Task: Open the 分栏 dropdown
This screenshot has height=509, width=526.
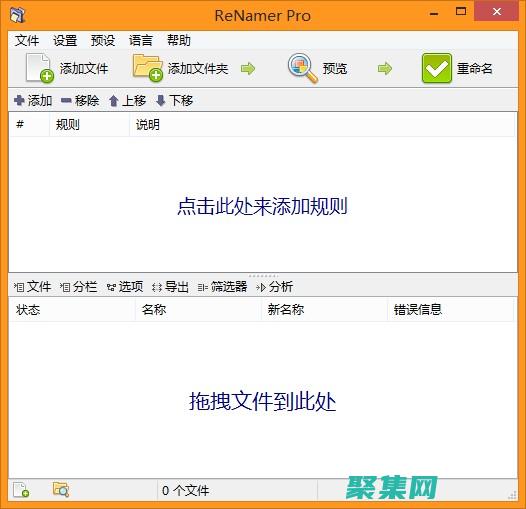Action: point(78,287)
